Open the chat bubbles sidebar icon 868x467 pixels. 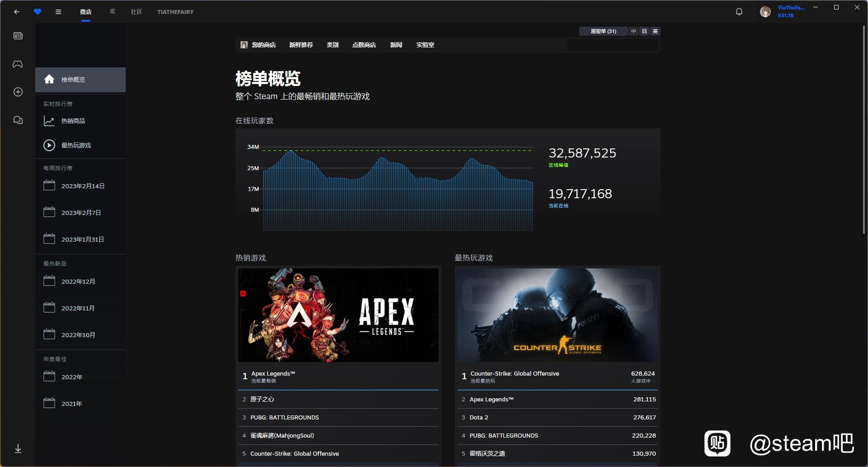click(18, 120)
